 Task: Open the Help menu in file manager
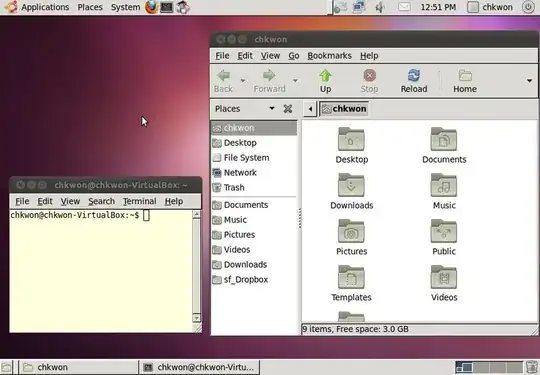[369, 56]
